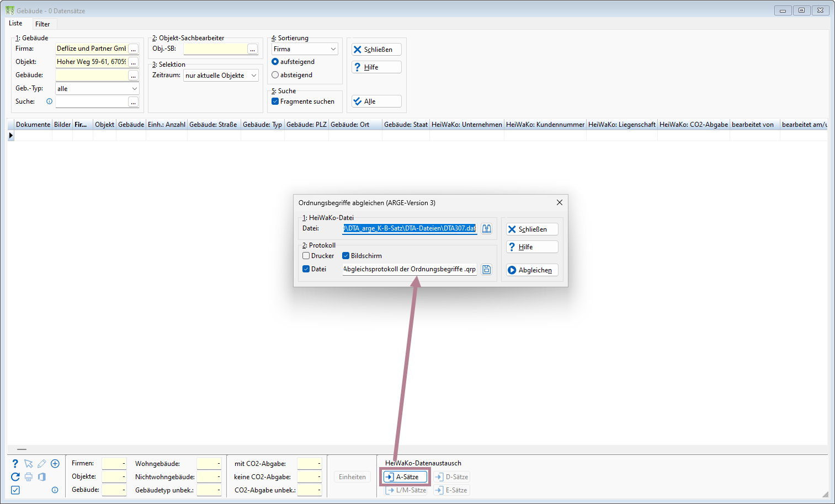
Task: Click the save icon beside protocol file name
Action: (487, 269)
